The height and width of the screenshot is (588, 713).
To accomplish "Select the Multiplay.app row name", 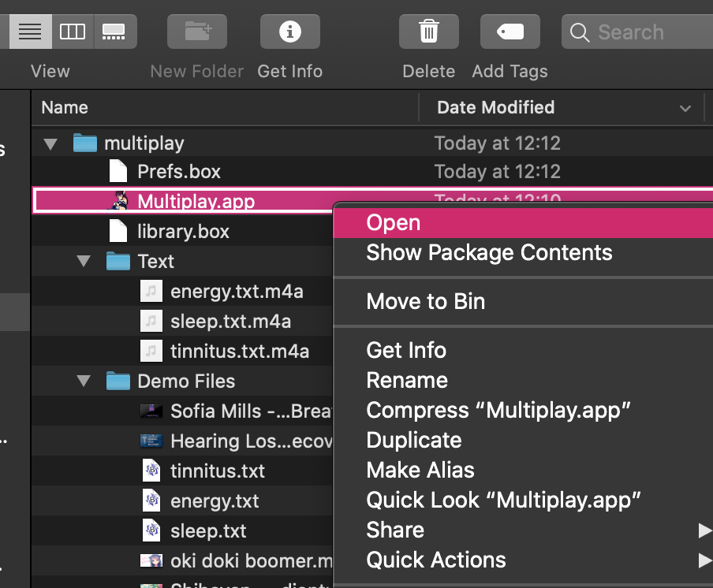I will pyautogui.click(x=196, y=201).
